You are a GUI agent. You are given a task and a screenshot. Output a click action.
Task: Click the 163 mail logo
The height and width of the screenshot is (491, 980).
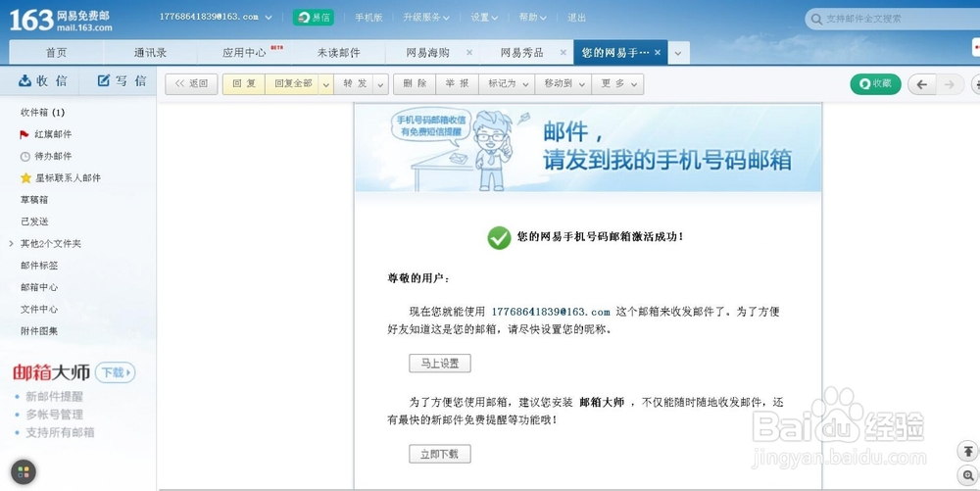point(61,20)
